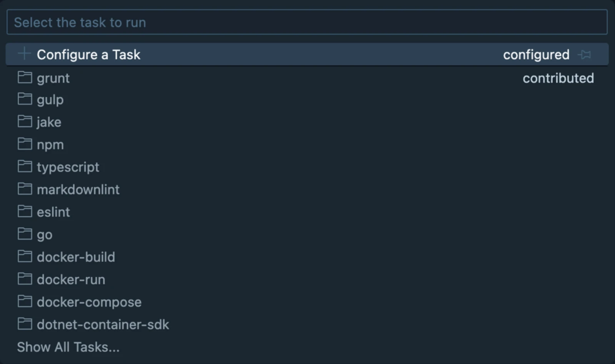The height and width of the screenshot is (364, 615).
Task: Click the pin icon next to configured
Action: 585,55
